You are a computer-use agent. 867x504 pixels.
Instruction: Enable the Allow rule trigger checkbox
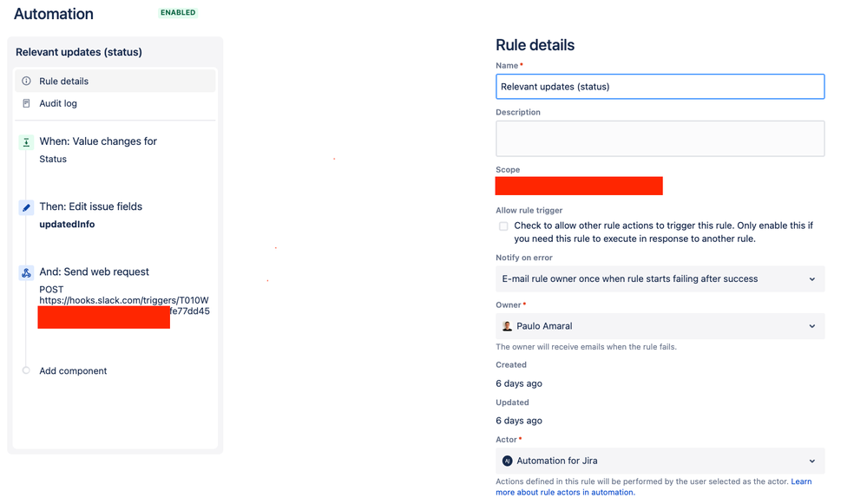pos(503,226)
